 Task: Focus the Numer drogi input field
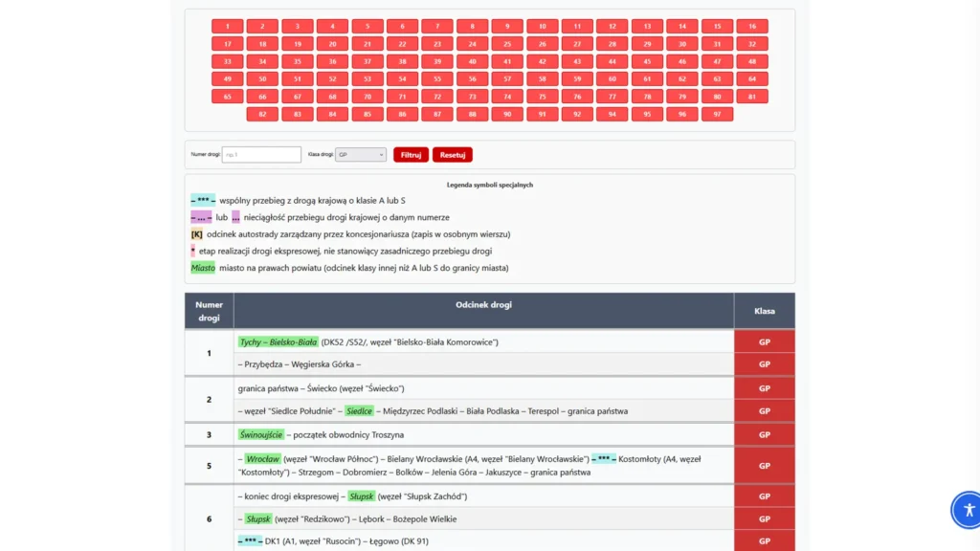(x=261, y=155)
